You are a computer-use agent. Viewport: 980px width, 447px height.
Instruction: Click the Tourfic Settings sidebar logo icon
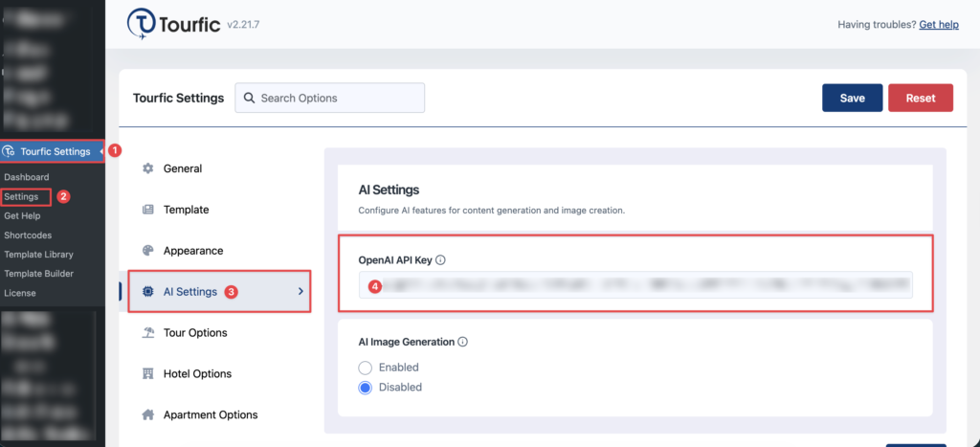point(9,151)
